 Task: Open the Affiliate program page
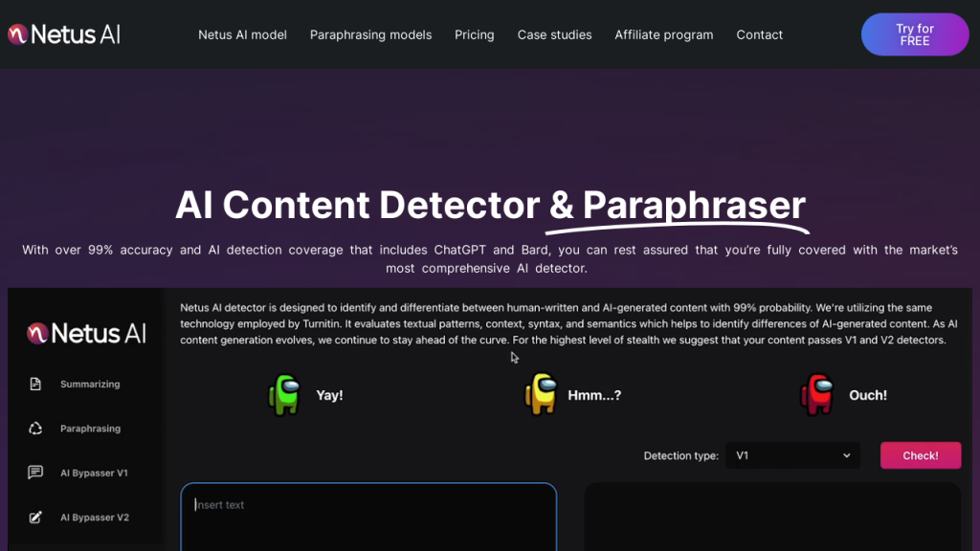pos(664,35)
